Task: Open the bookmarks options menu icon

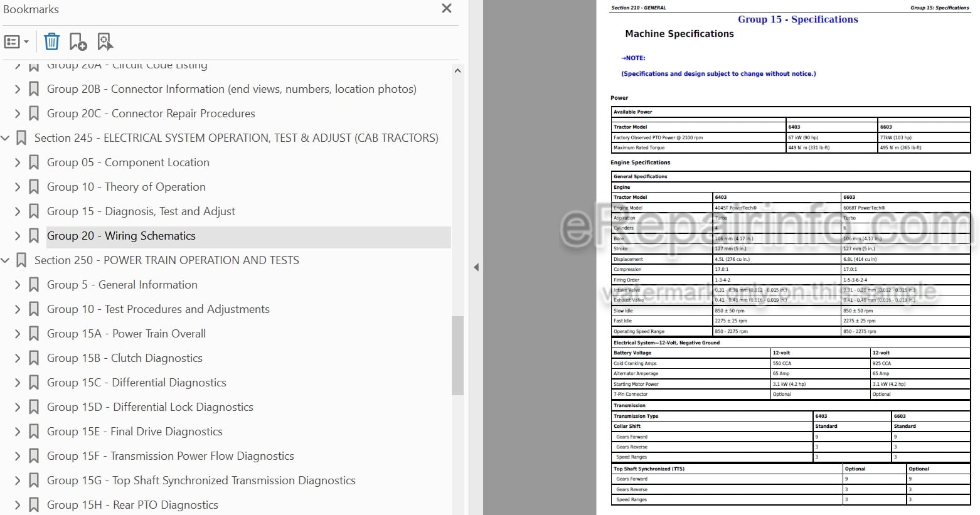Action: coord(16,42)
